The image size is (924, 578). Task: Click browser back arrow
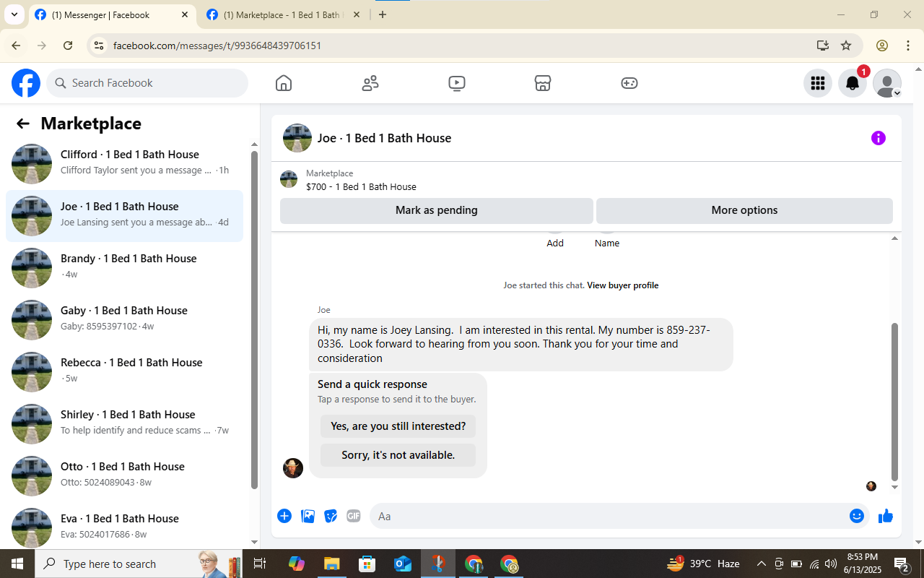click(16, 46)
